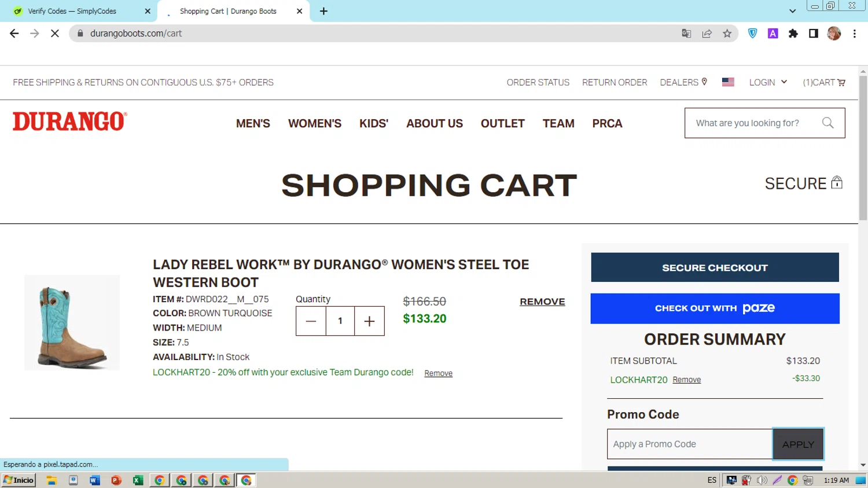Open the (1)CART link
868x488 pixels.
(824, 82)
